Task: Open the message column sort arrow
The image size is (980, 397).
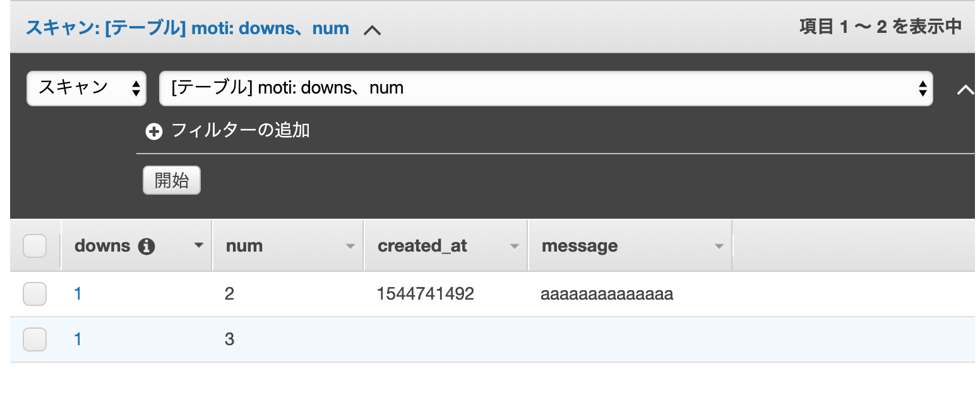Action: (x=719, y=247)
